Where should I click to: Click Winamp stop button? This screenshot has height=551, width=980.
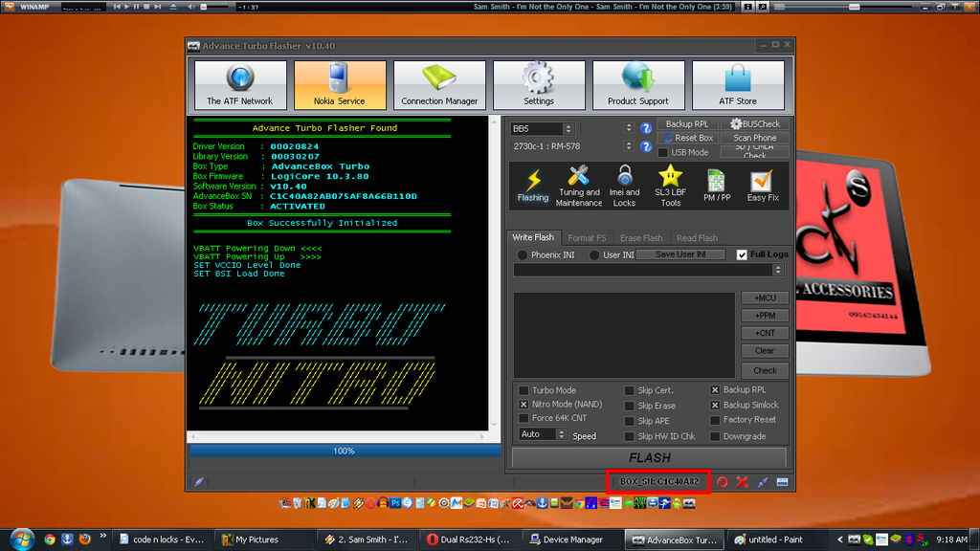point(146,7)
